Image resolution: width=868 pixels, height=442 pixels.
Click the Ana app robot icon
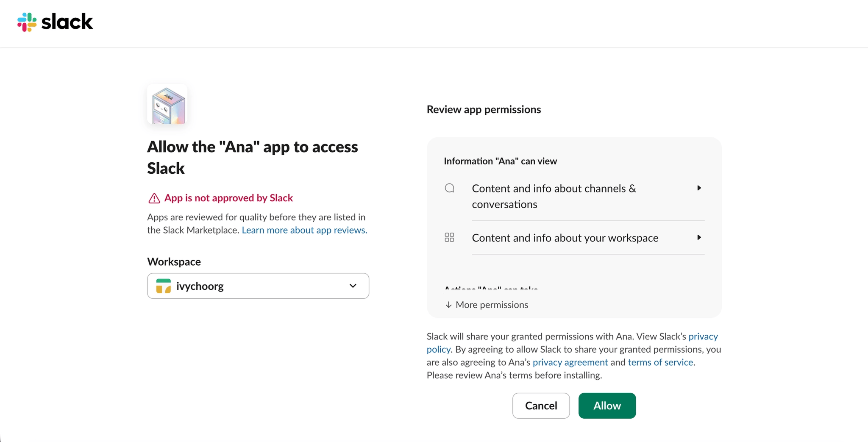167,104
